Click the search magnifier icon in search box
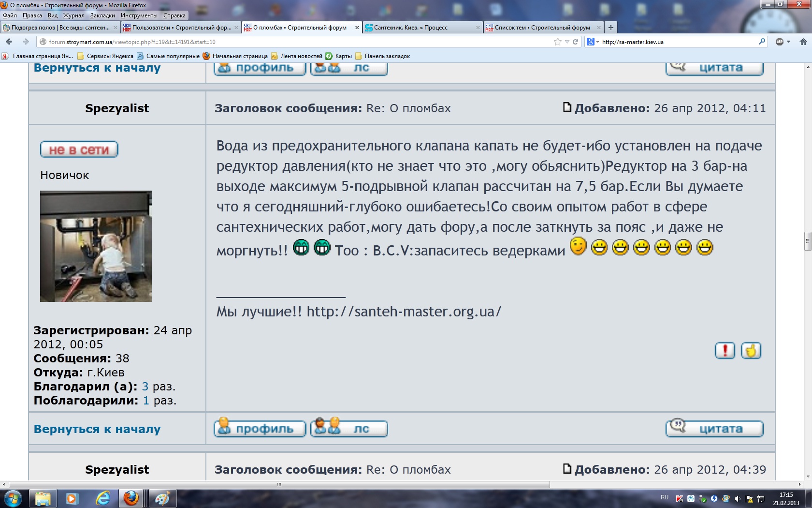Viewport: 812px width, 508px height. click(x=762, y=42)
